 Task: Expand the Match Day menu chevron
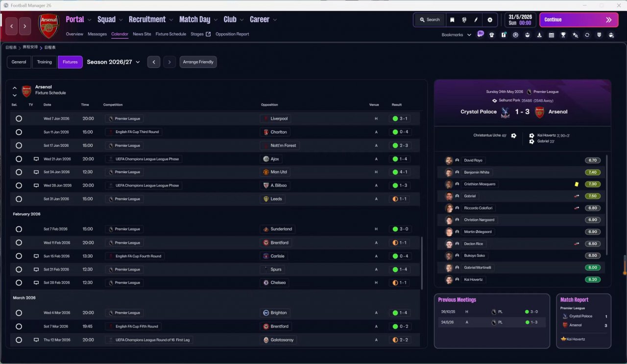216,20
